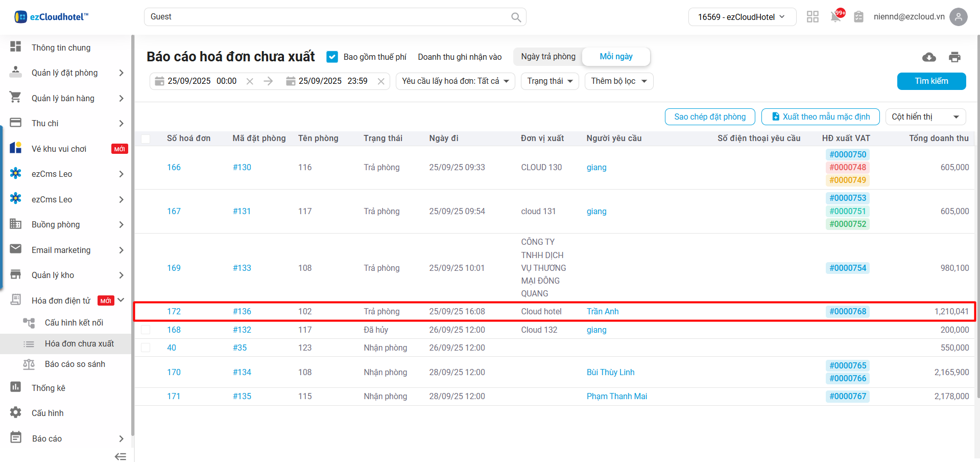The height and width of the screenshot is (462, 980).
Task: Open the apps grid icon
Action: tap(812, 17)
